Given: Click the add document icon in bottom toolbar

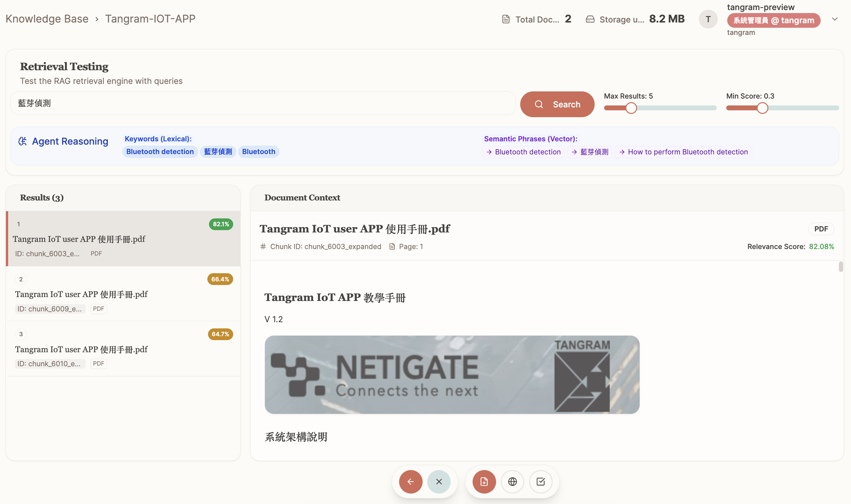Looking at the screenshot, I should (x=484, y=481).
